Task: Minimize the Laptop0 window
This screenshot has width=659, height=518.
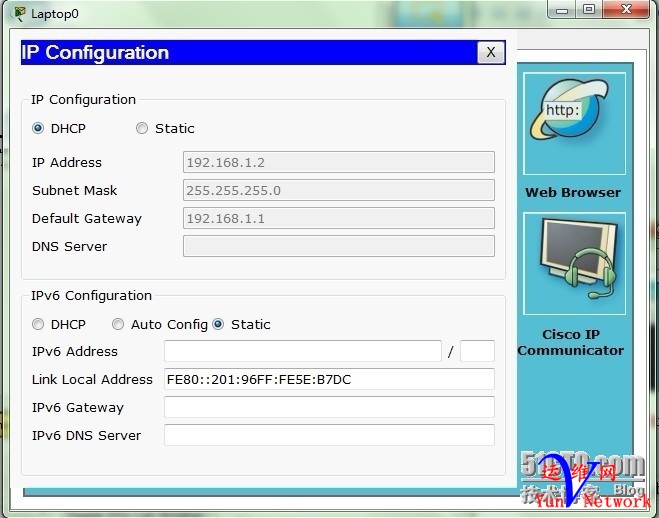Action: [562, 10]
